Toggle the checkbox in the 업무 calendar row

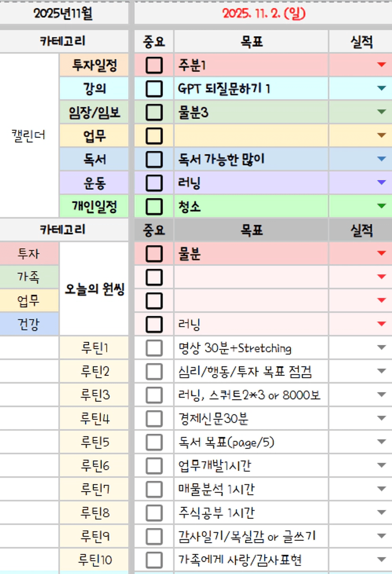point(154,136)
